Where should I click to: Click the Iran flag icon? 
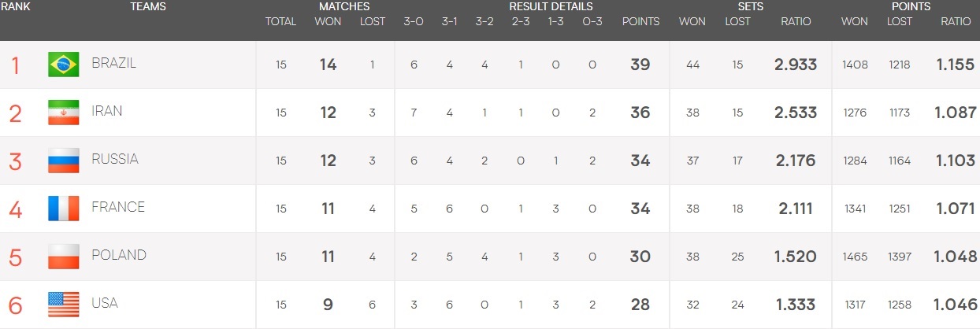[63, 113]
